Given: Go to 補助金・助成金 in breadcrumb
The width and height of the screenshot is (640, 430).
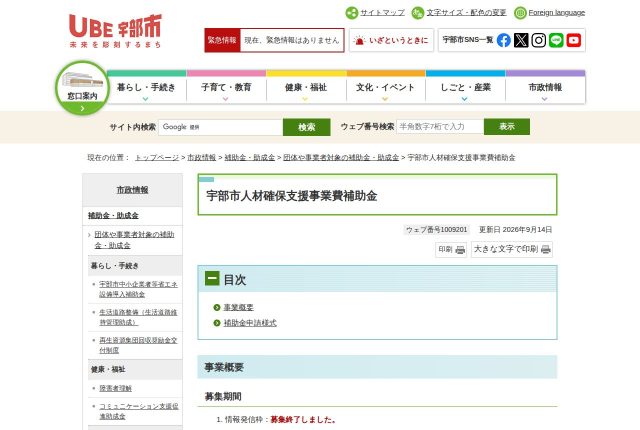Looking at the screenshot, I should [250, 157].
